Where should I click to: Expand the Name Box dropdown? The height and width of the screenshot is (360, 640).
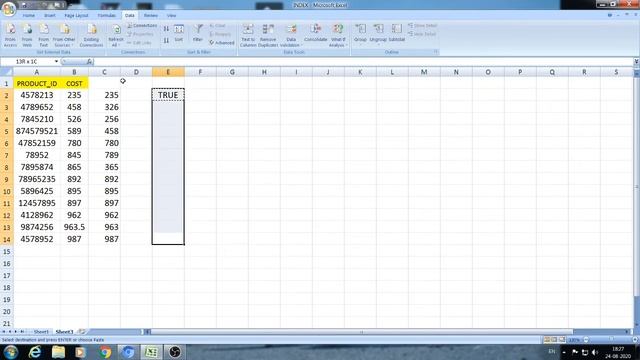tap(56, 62)
